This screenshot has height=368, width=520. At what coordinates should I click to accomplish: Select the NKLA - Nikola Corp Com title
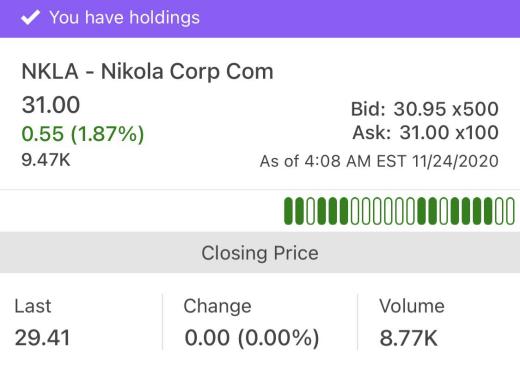click(147, 72)
